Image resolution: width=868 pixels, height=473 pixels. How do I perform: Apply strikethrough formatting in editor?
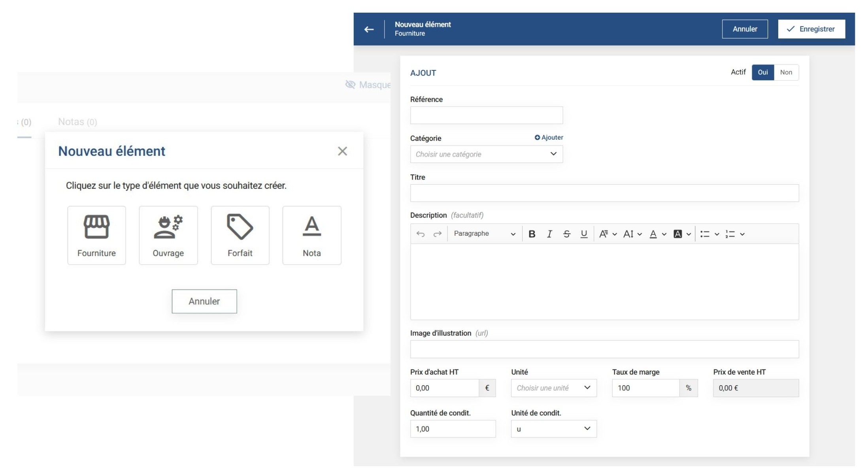coord(566,234)
